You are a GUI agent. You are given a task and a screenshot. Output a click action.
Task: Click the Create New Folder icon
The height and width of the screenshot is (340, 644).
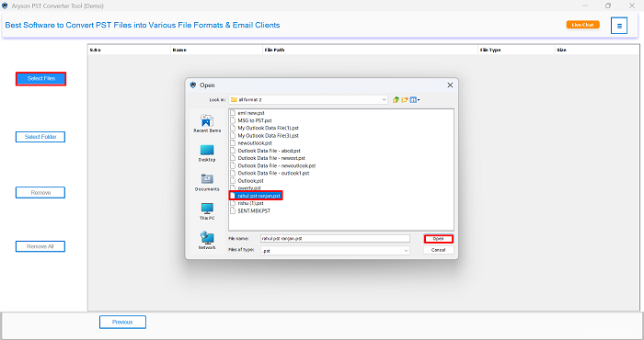[x=405, y=99]
